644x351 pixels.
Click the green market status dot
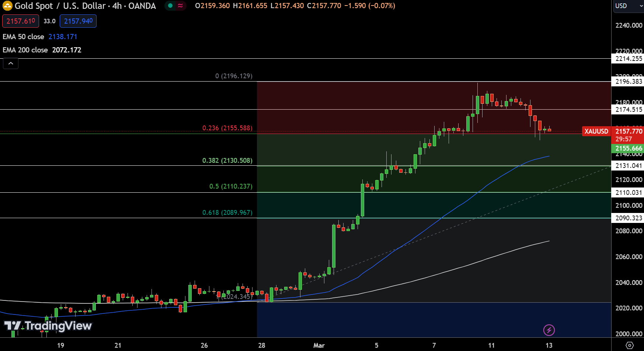pos(170,6)
